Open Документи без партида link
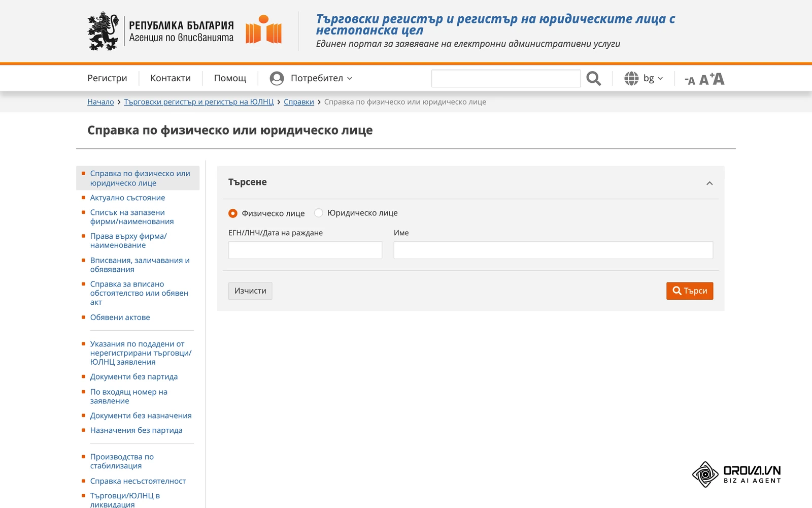 tap(134, 376)
